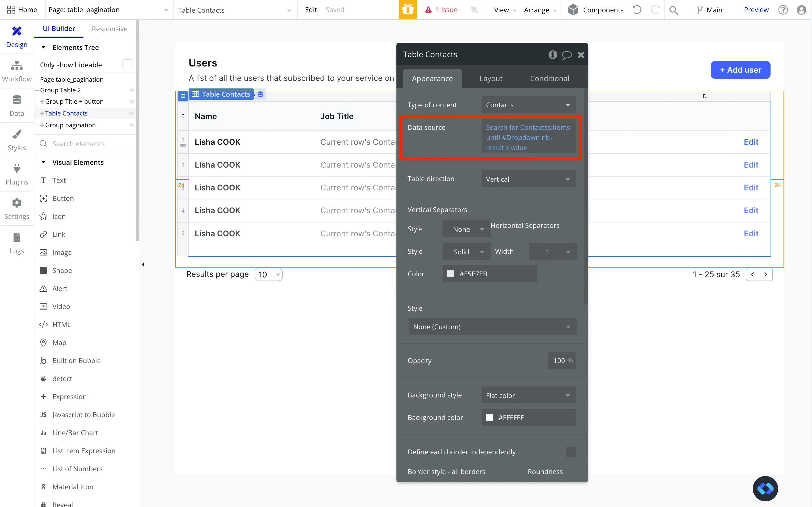
Task: Open the element info icon in Table Contacts panel
Action: pos(553,54)
